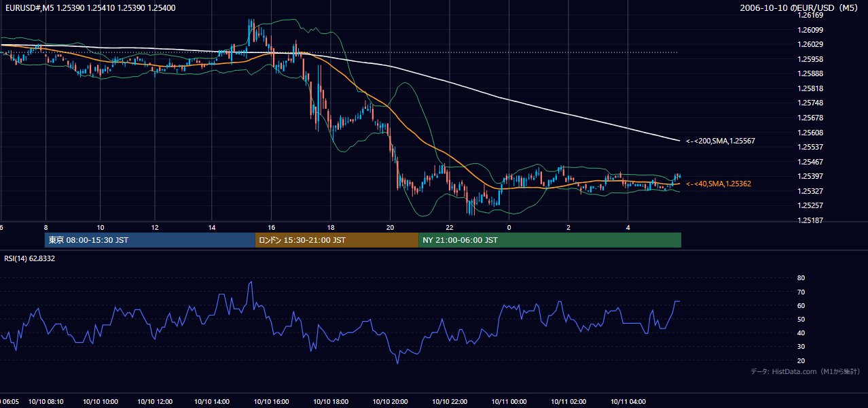Image resolution: width=868 pixels, height=408 pixels.
Task: Click price axis value 1.26169
Action: point(811,15)
